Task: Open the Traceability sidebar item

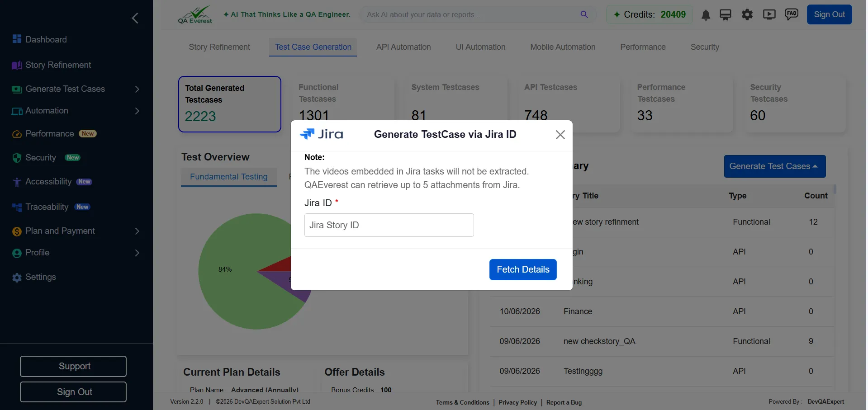Action: tap(47, 207)
